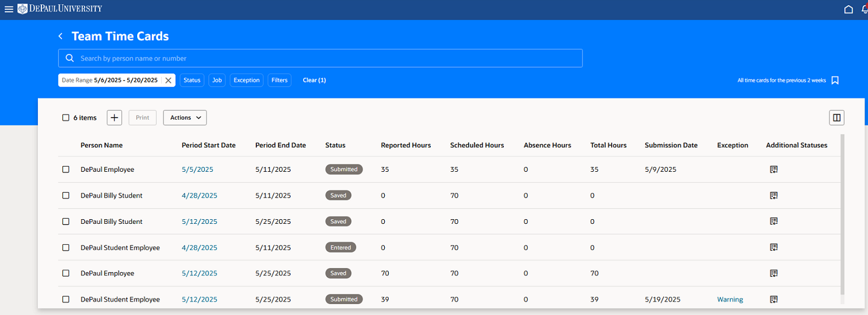Click the DePaul University logo

[60, 9]
